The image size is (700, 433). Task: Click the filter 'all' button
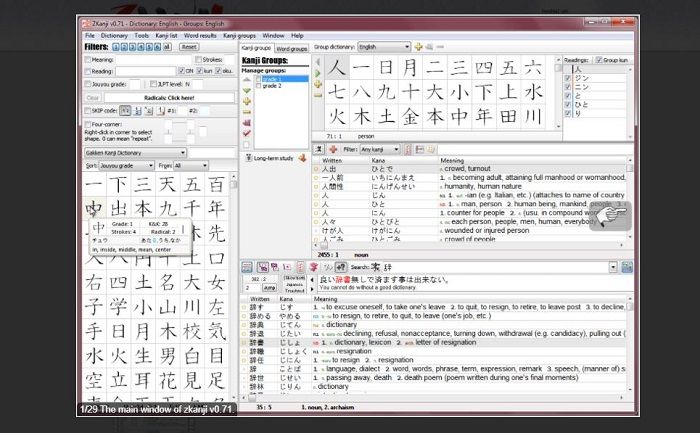167,47
